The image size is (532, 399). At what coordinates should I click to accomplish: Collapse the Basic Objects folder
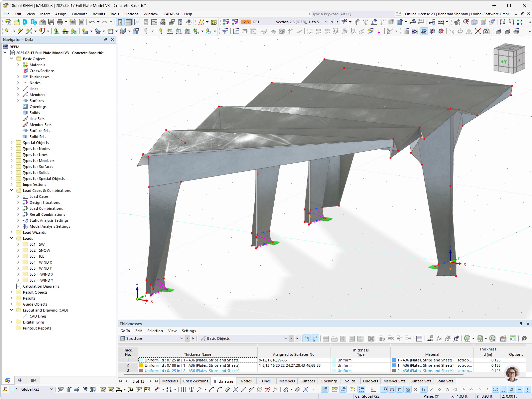coord(12,59)
